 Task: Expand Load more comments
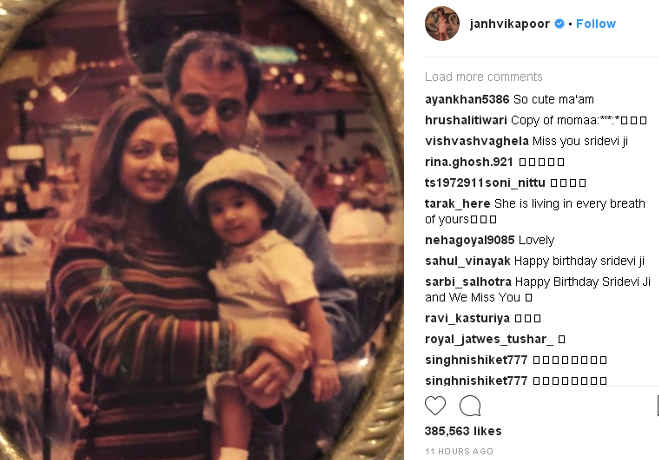tap(483, 77)
